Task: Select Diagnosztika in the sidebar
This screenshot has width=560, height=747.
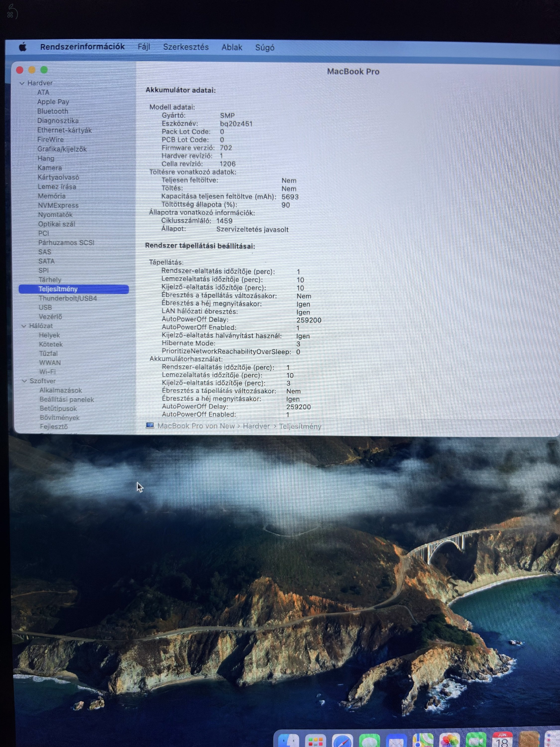Action: 58,121
